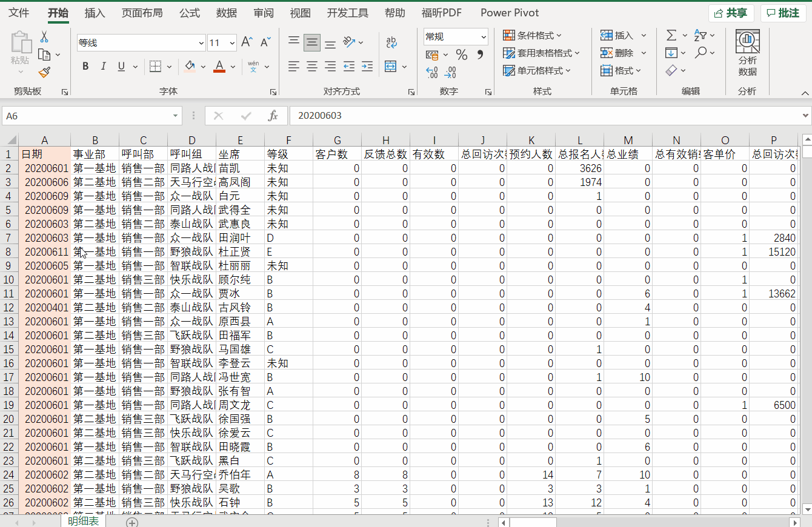Switch to 插入 ribbon tab

95,13
